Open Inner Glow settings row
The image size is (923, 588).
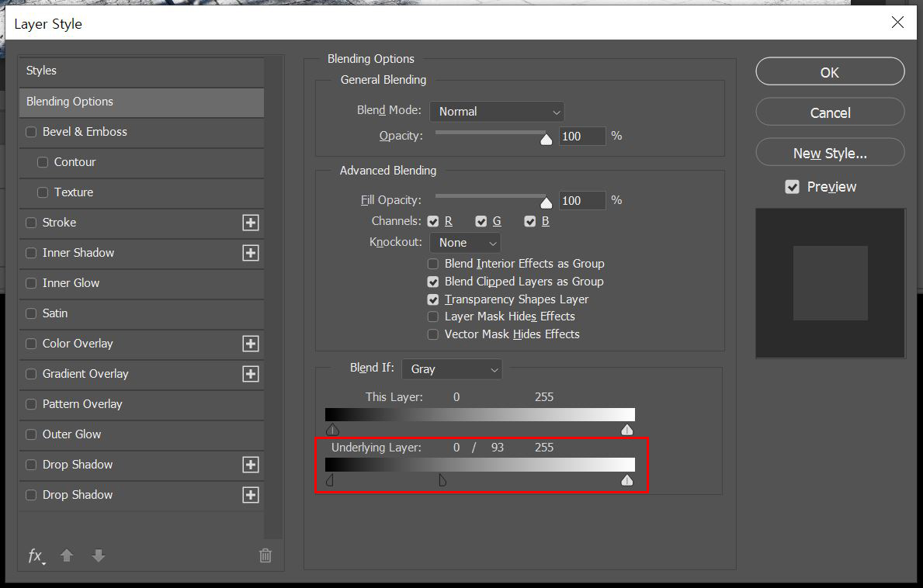tap(141, 283)
